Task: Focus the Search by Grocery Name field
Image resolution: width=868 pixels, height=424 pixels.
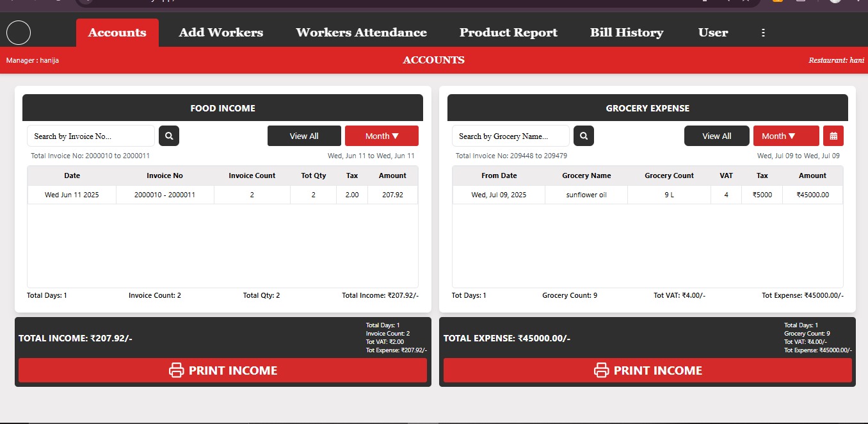Action: point(510,136)
